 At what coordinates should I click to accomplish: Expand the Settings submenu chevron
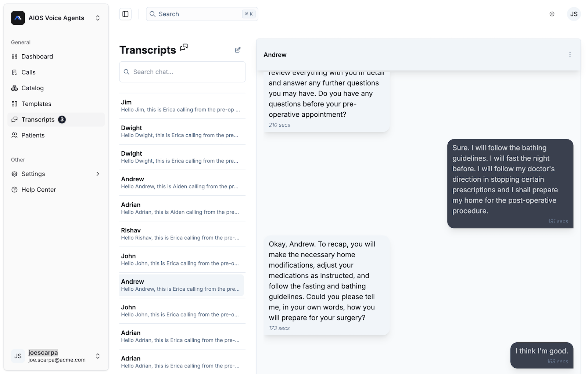tap(98, 174)
